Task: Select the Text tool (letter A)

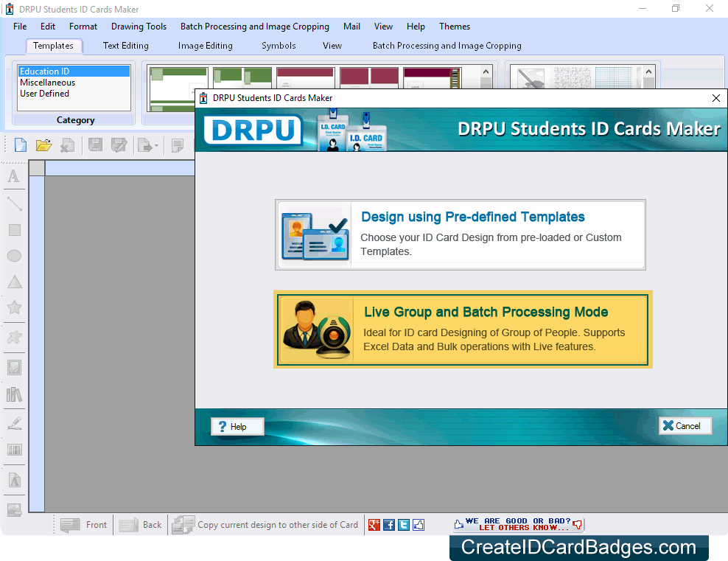Action: pos(14,176)
